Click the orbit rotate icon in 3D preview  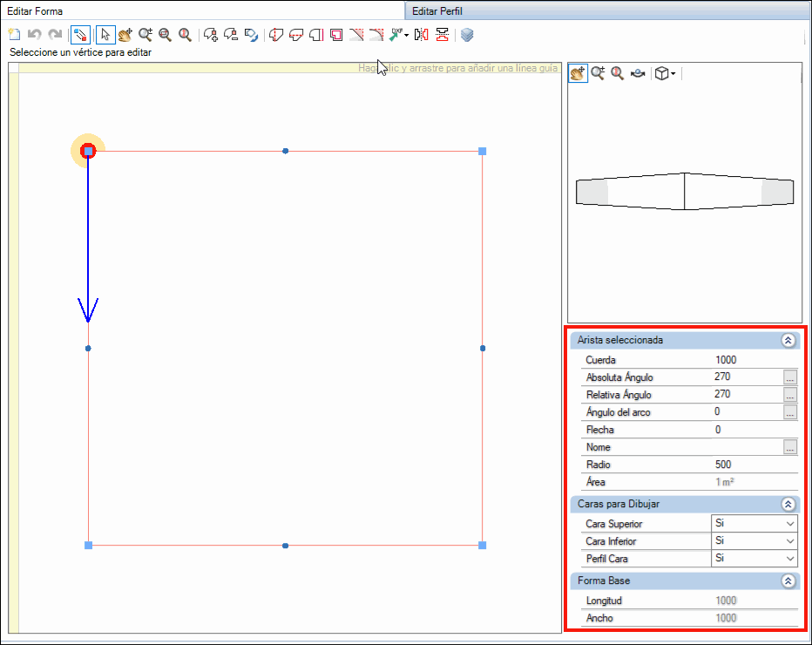[x=638, y=74]
